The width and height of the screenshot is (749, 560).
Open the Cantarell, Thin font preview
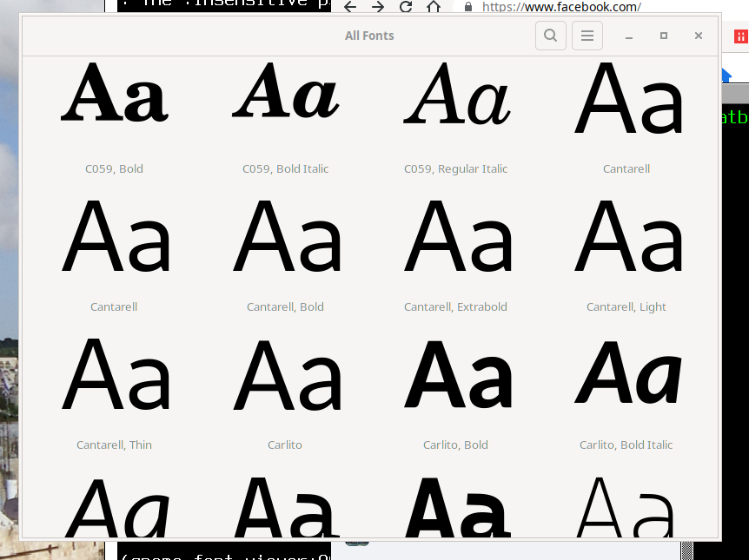click(115, 374)
